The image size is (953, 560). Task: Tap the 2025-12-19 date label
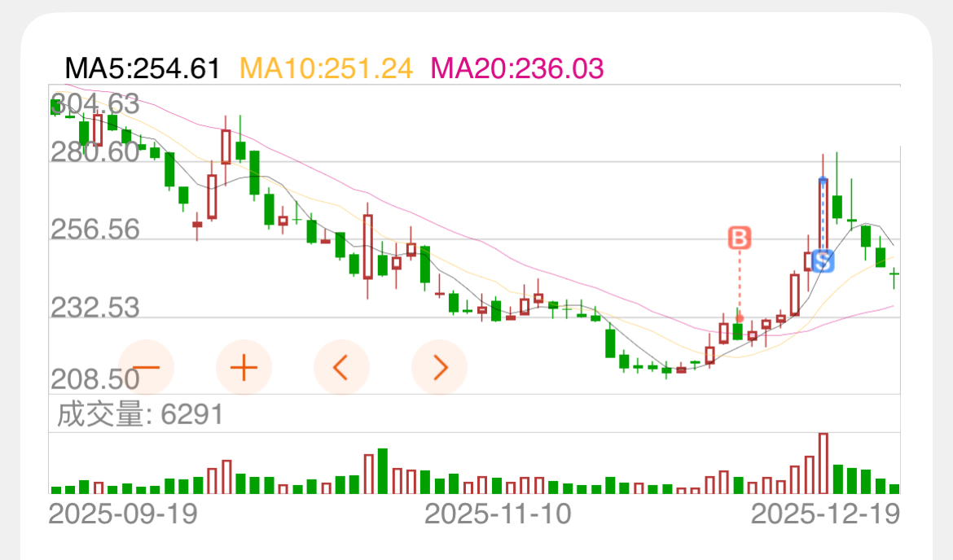[x=825, y=514]
